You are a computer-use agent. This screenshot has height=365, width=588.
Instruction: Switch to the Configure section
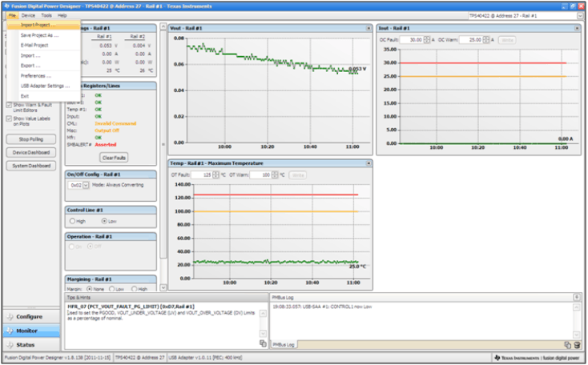click(x=30, y=317)
